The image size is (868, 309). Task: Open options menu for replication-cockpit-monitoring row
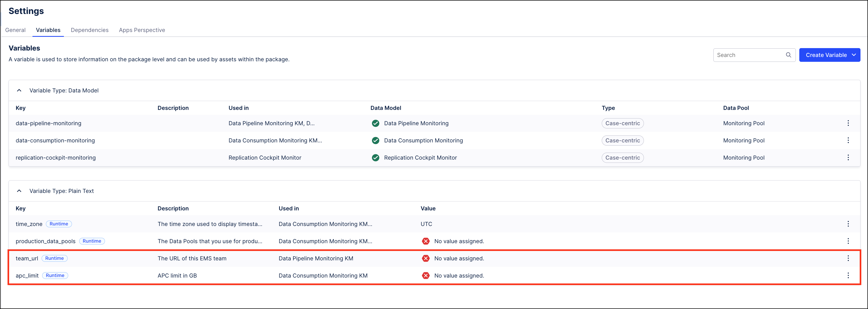pos(848,157)
